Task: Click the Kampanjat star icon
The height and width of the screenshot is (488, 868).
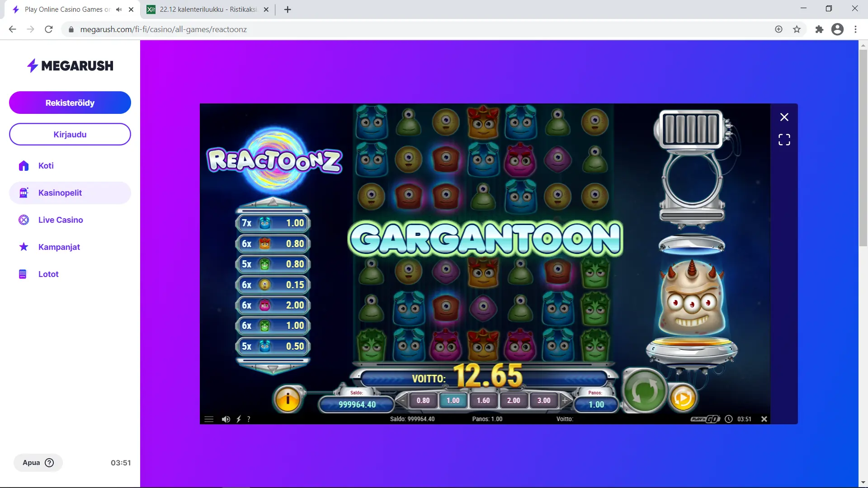Action: (x=24, y=247)
